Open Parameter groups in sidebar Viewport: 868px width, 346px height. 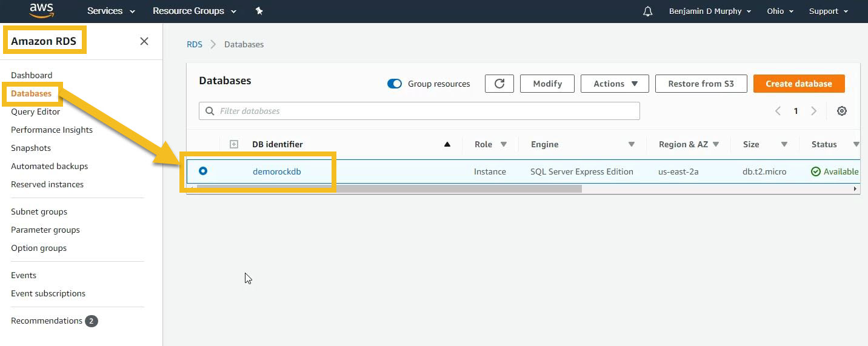pos(45,230)
